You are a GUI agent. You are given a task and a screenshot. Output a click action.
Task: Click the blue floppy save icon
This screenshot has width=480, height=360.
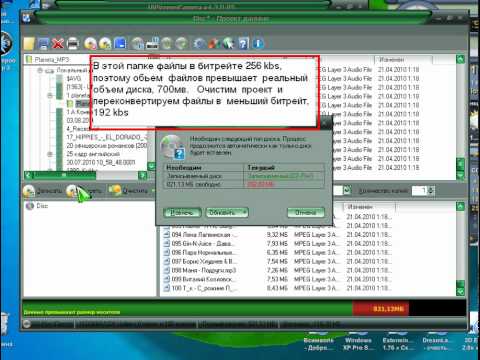click(43, 44)
